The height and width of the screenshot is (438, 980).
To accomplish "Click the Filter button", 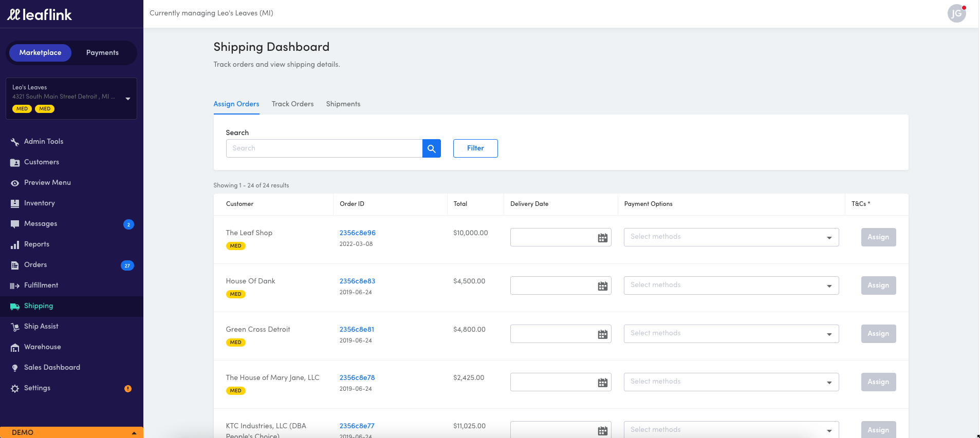I will coord(475,148).
